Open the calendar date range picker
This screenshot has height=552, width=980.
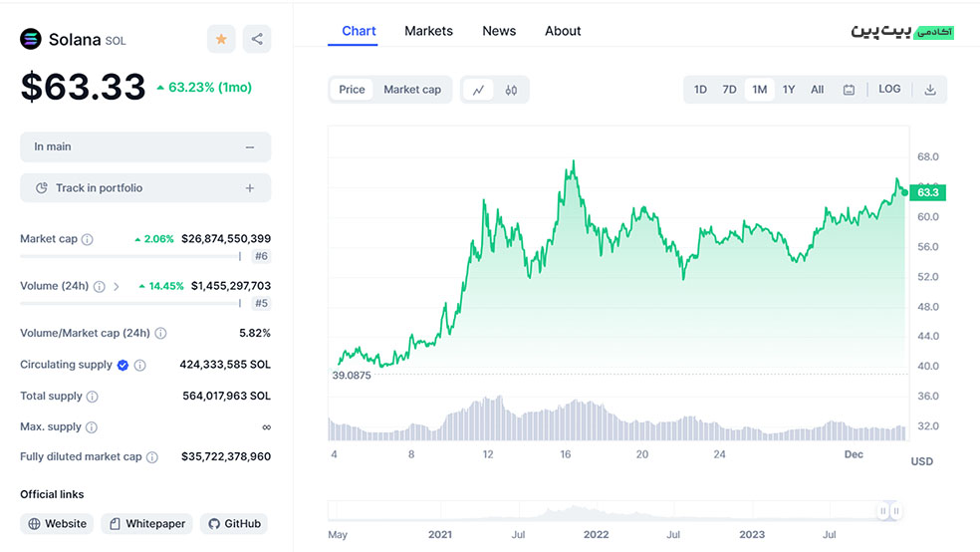point(849,90)
